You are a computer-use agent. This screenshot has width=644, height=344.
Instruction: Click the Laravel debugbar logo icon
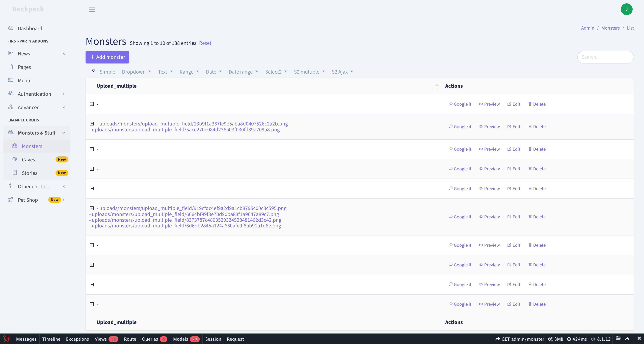point(7,339)
